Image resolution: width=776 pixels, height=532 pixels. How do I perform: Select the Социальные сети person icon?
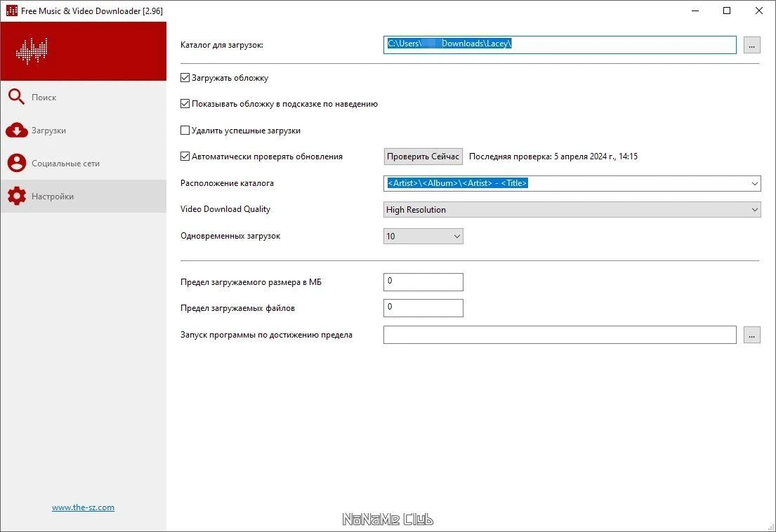click(16, 163)
